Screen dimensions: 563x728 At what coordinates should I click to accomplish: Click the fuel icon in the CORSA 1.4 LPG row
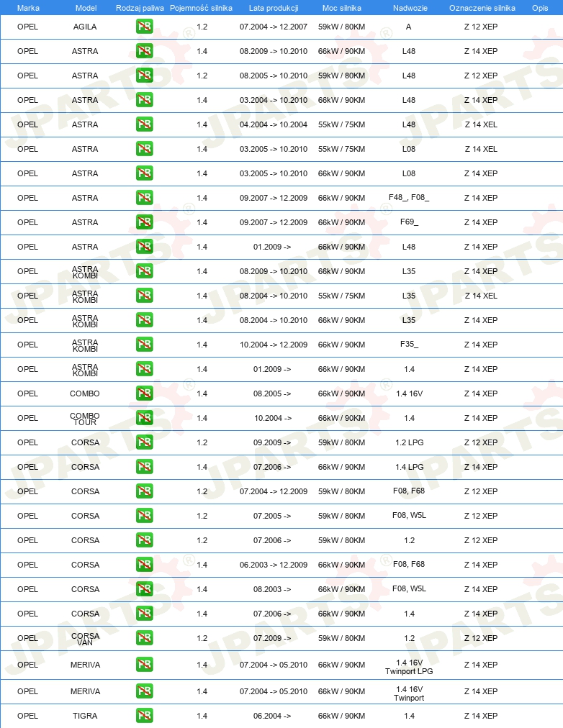click(x=145, y=467)
